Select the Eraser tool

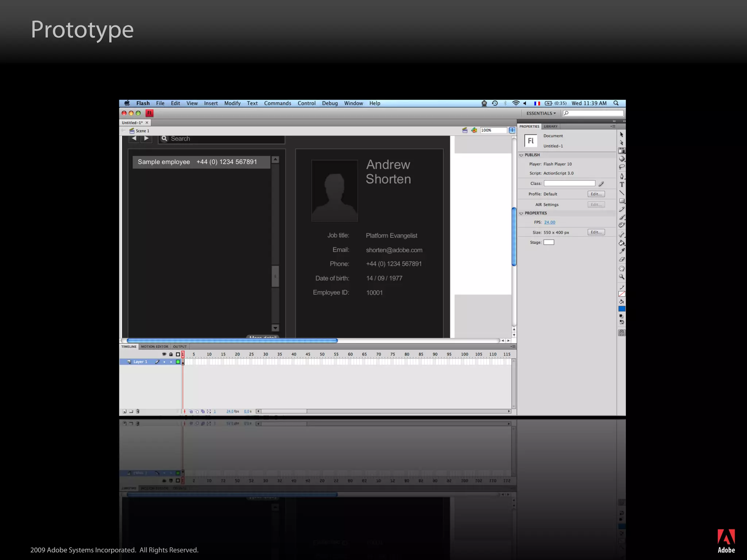click(x=622, y=259)
